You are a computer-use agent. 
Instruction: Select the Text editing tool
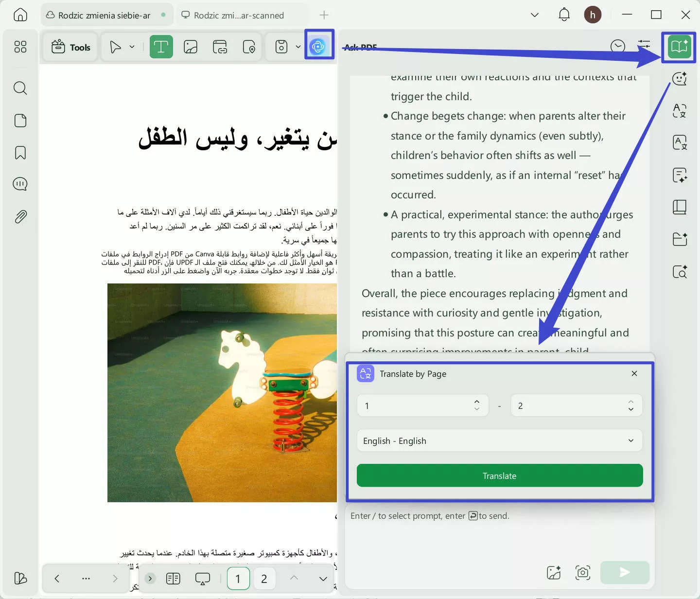pos(161,47)
